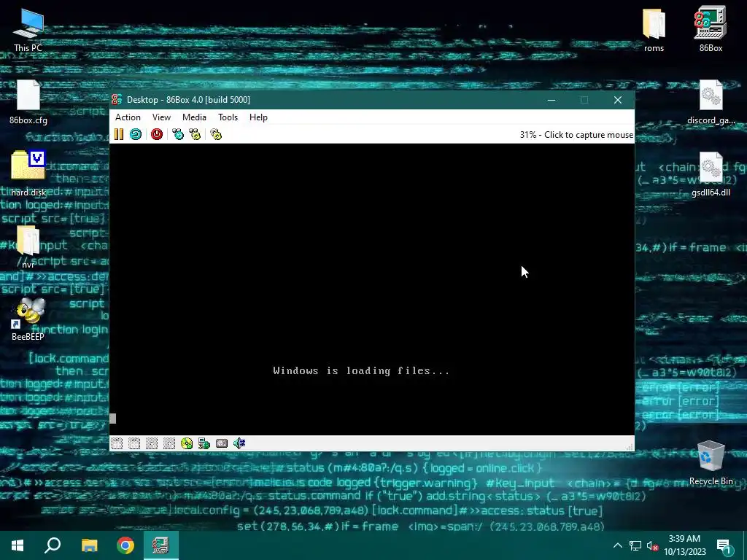Select the 86box.cfg file on desktop
The width and height of the screenshot is (747, 560).
pyautogui.click(x=28, y=102)
